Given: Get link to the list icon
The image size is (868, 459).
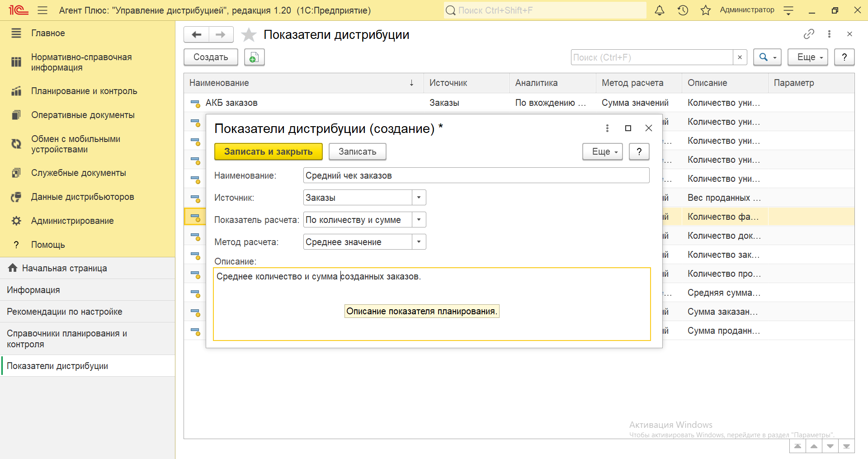Looking at the screenshot, I should [809, 34].
